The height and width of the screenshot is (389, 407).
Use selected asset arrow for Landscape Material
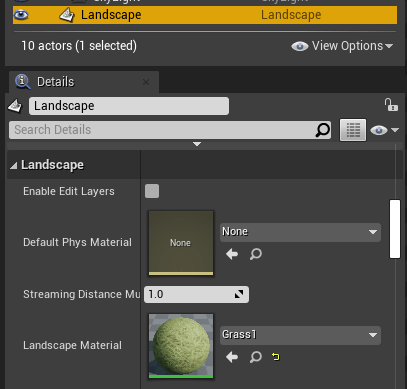(x=232, y=357)
